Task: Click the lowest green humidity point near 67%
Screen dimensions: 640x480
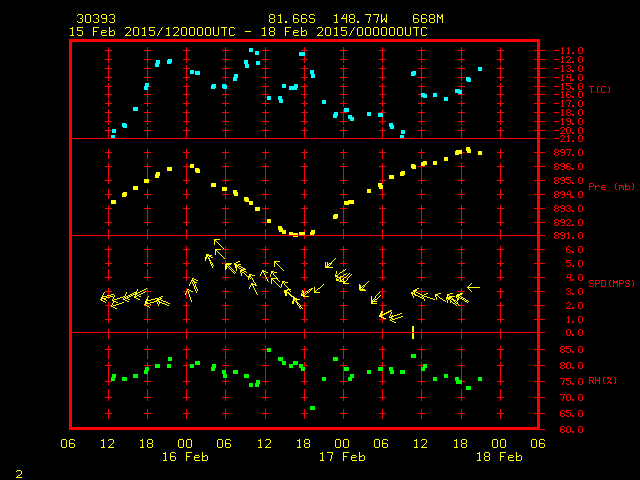Action: [x=312, y=408]
